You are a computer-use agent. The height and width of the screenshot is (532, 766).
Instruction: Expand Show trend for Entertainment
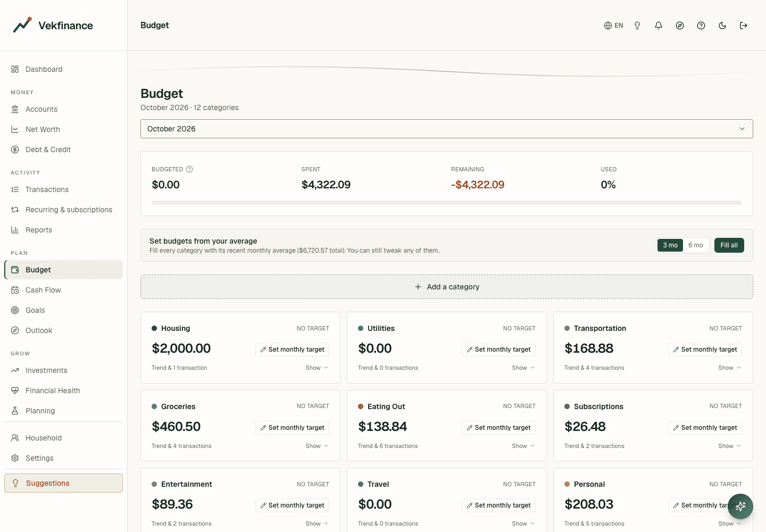click(x=317, y=523)
